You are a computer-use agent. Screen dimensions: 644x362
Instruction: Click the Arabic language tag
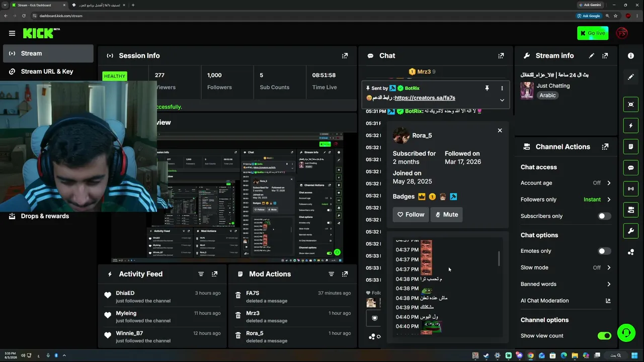547,96
